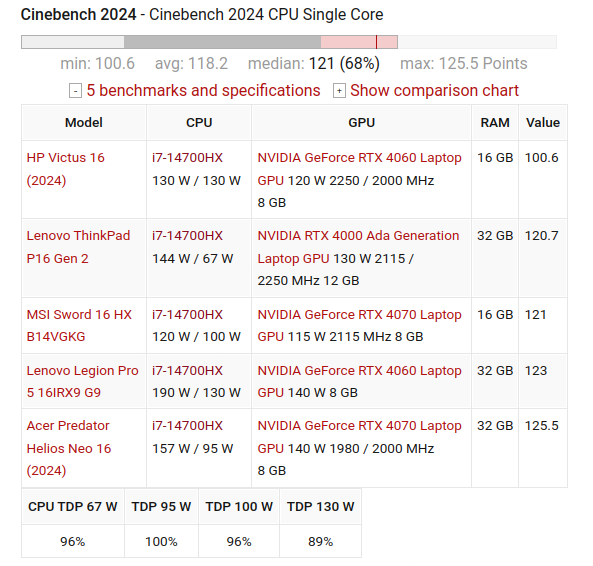The height and width of the screenshot is (566, 593).
Task: Open the i7-14700HX link in Acer Predator row
Action: point(187,426)
